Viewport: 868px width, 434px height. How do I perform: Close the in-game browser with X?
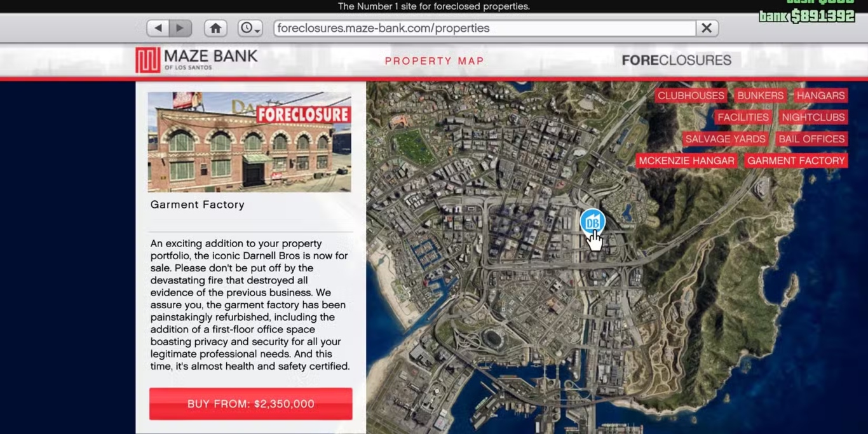click(x=707, y=28)
